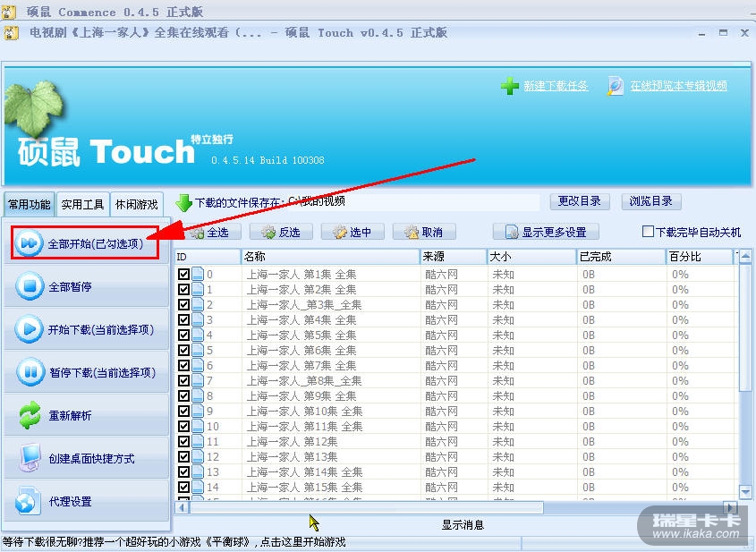Sort by the 来源 column header
Image resolution: width=756 pixels, height=552 pixels.
tap(454, 257)
